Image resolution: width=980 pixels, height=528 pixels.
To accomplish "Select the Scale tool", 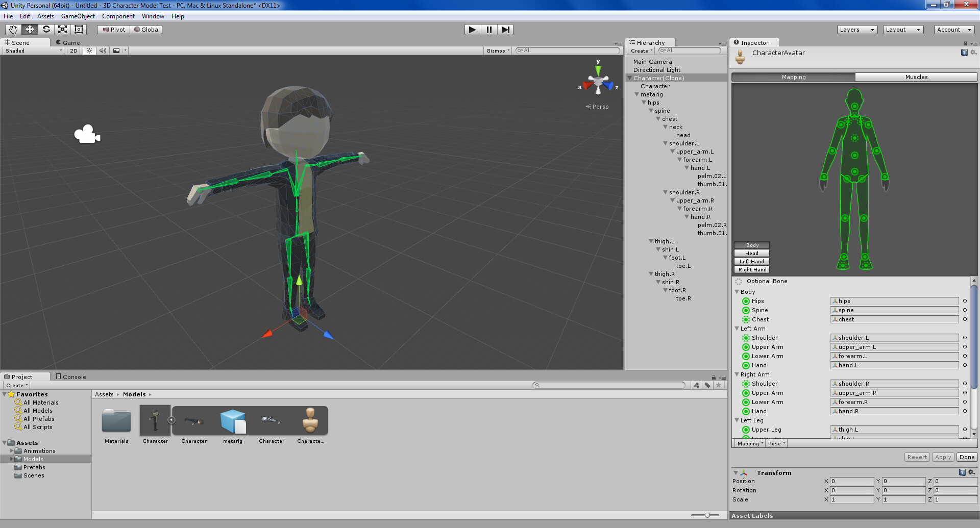I will pos(62,30).
